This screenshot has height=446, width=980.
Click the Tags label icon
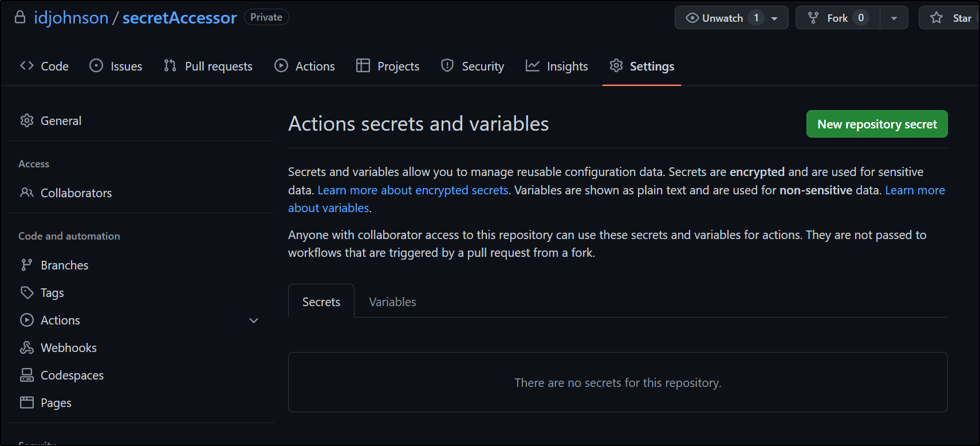tap(27, 292)
